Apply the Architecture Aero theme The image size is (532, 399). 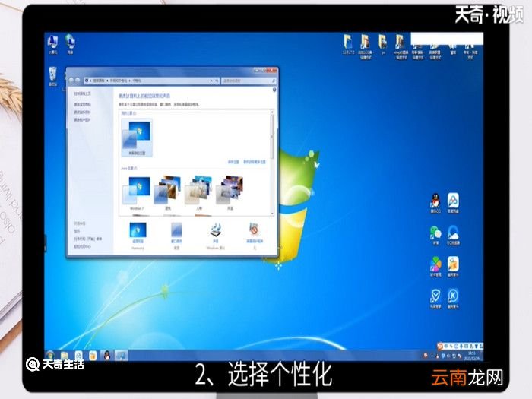[x=168, y=193]
